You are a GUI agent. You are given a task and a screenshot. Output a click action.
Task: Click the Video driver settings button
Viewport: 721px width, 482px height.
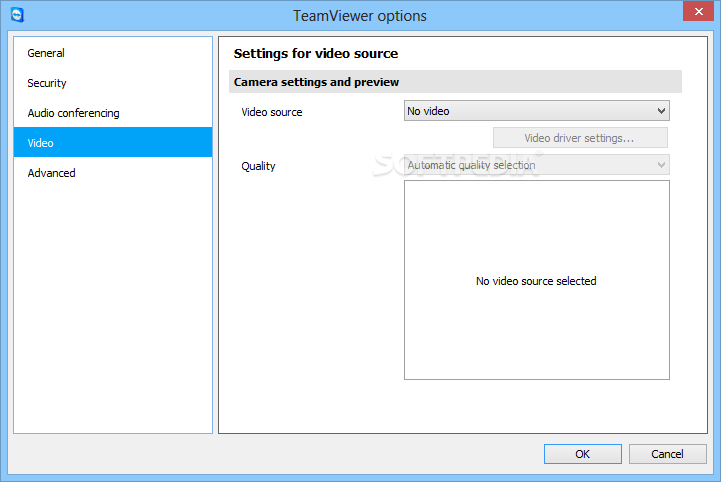(x=580, y=138)
